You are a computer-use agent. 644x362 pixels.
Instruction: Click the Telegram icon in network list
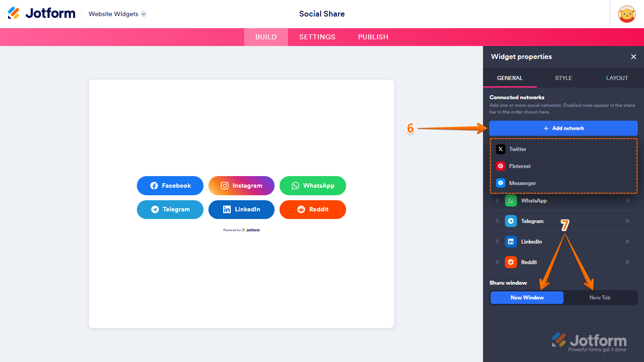(x=511, y=221)
